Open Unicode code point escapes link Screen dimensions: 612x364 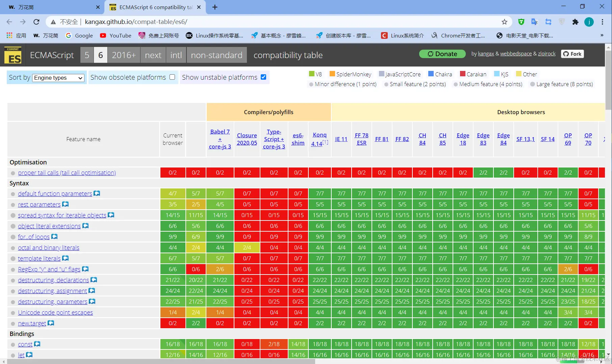tap(55, 312)
